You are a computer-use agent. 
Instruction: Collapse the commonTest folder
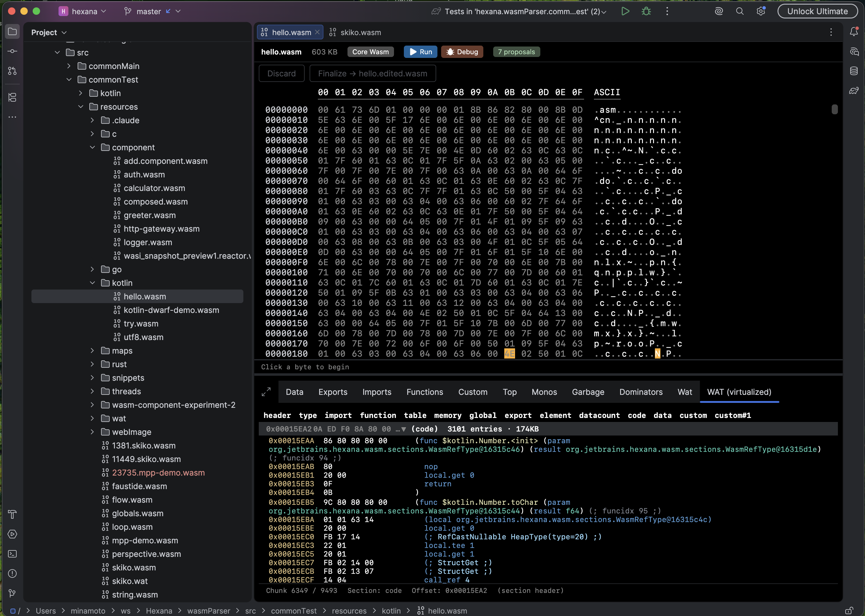(69, 80)
